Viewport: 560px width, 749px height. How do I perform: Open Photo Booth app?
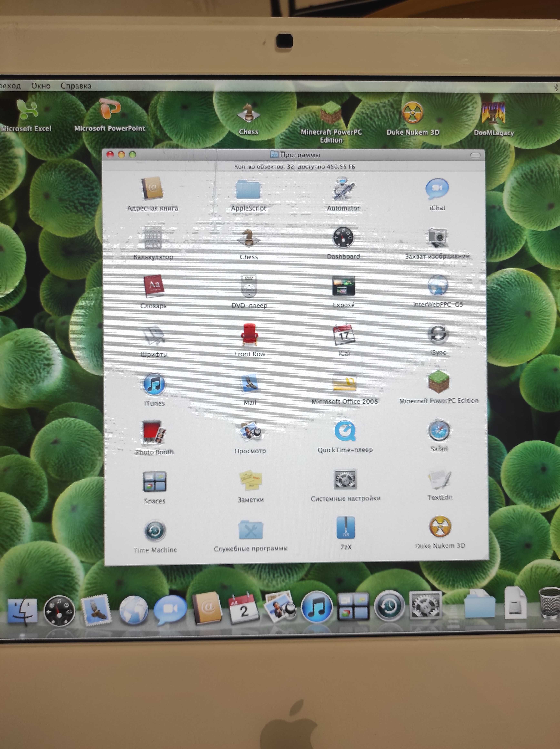click(154, 432)
